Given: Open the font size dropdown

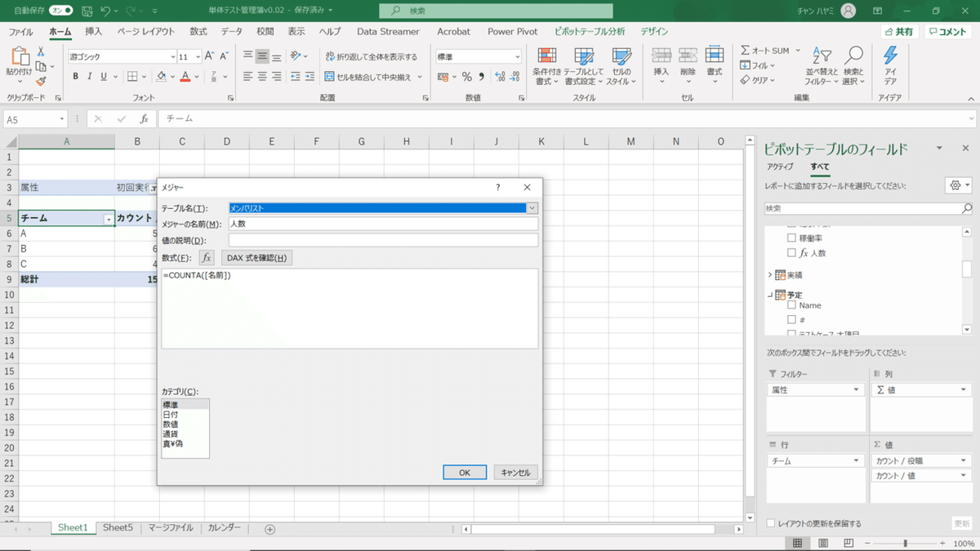Looking at the screenshot, I should click(x=197, y=57).
